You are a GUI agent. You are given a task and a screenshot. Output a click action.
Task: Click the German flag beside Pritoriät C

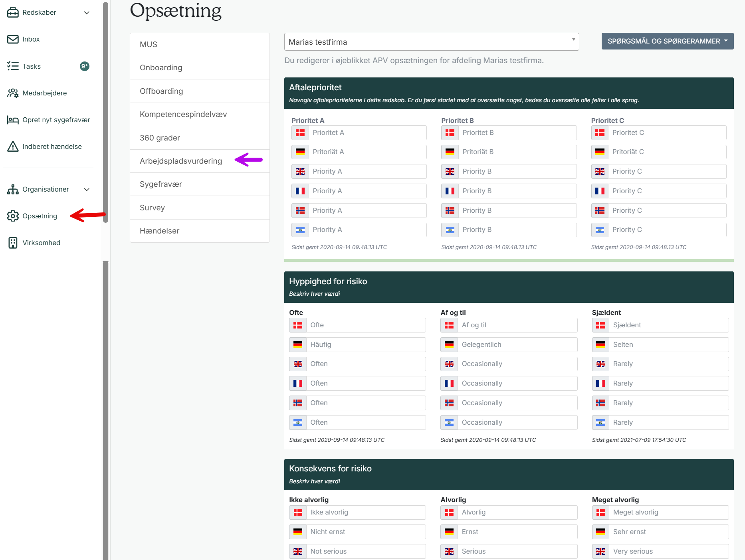[600, 152]
